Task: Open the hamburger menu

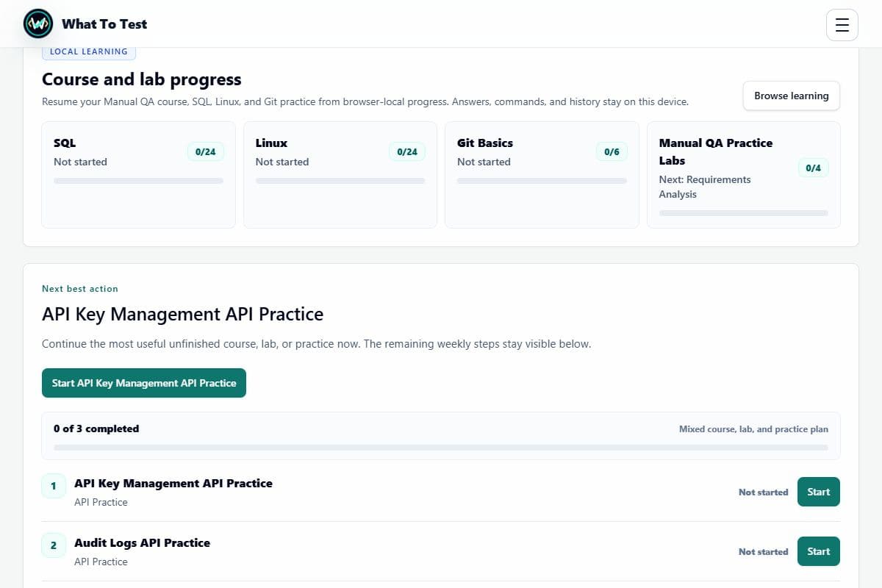Action: coord(842,25)
